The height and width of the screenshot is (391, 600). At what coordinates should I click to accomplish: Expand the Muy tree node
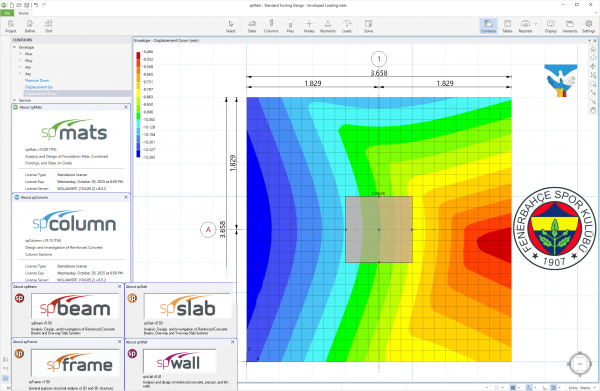coord(21,60)
